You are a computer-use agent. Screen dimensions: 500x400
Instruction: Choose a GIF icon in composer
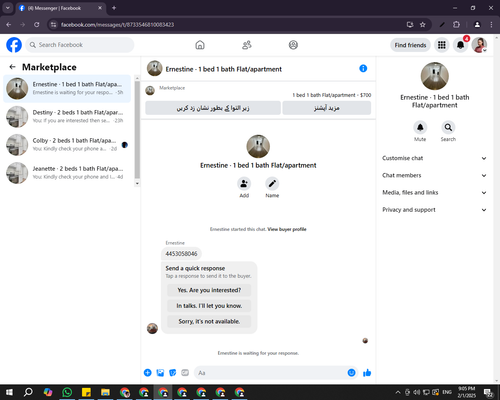[185, 373]
